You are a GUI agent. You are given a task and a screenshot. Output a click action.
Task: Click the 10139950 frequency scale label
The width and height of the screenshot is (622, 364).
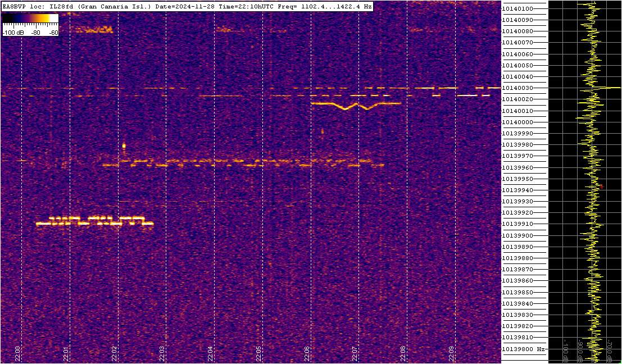517,179
